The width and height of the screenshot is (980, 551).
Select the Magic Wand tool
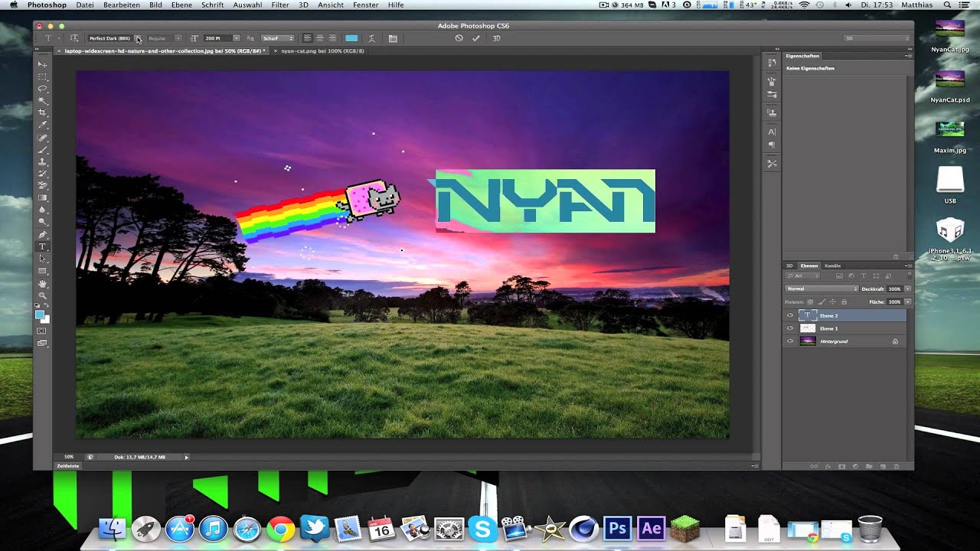[44, 100]
